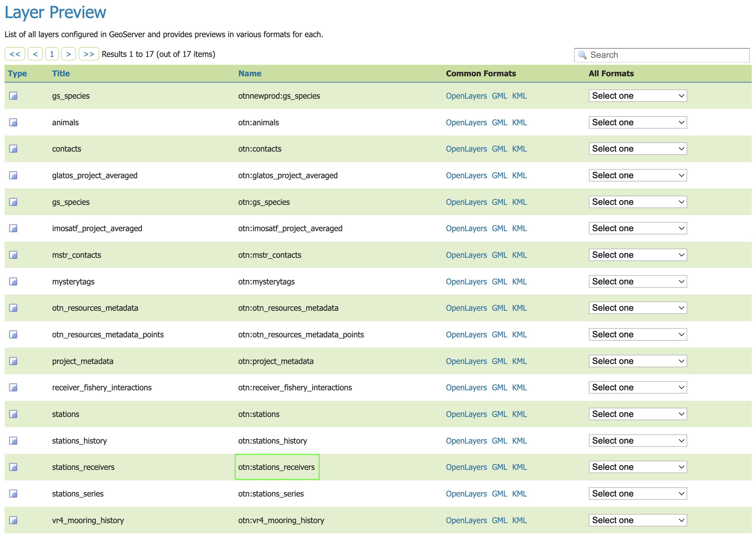Click the layer type icon for contacts row
Screen dimensions: 756x534
tap(13, 149)
